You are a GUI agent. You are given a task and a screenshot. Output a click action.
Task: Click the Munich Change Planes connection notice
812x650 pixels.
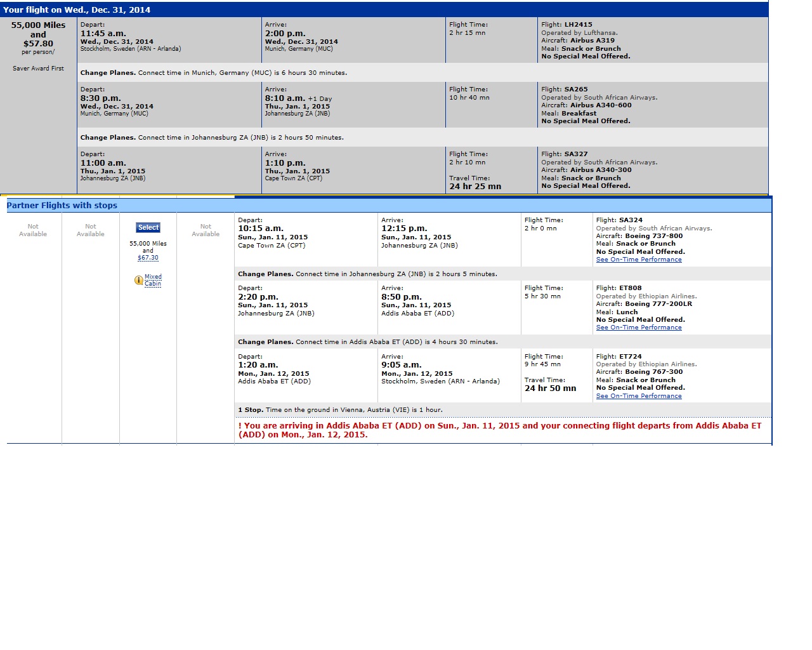[x=213, y=73]
